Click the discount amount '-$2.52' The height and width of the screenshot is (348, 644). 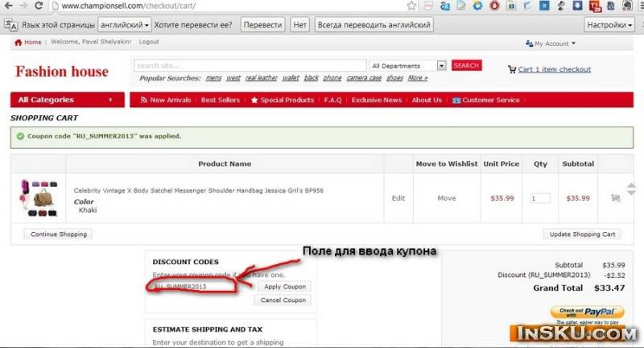[614, 275]
